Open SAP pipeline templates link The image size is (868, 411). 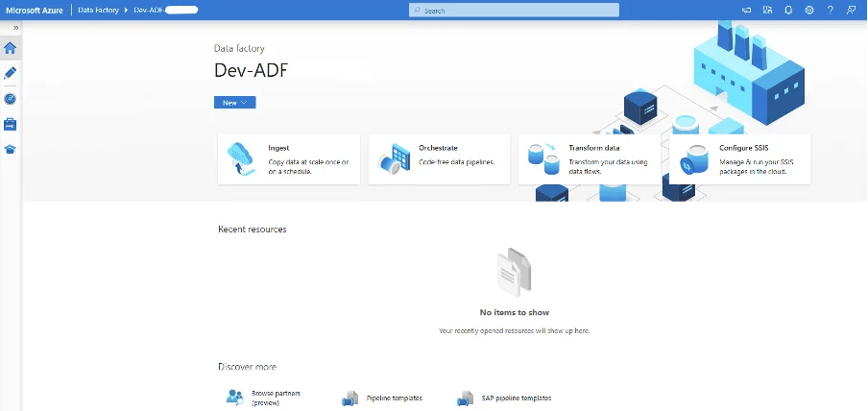tap(517, 398)
